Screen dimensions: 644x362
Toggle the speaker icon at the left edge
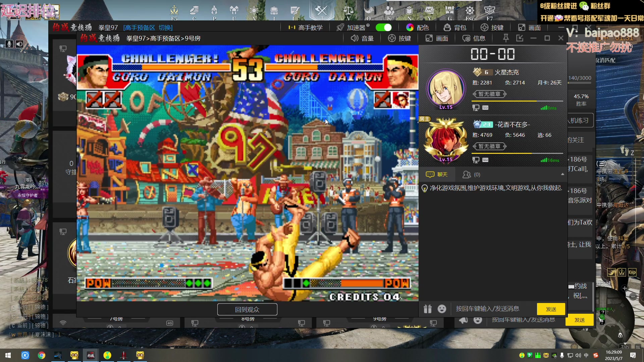[19, 44]
